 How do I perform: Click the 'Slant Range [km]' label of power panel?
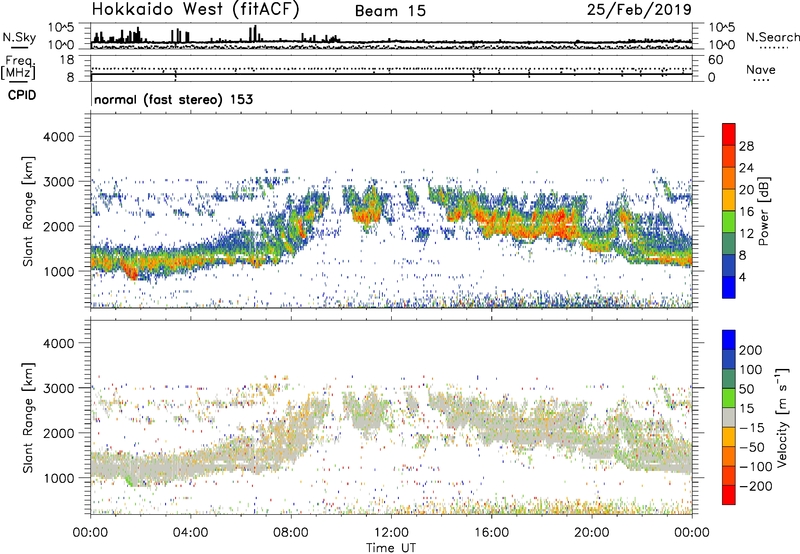click(x=28, y=211)
